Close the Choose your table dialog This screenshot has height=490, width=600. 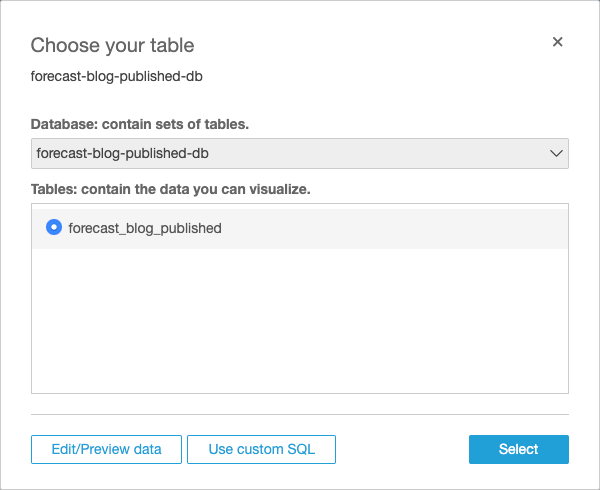558,42
